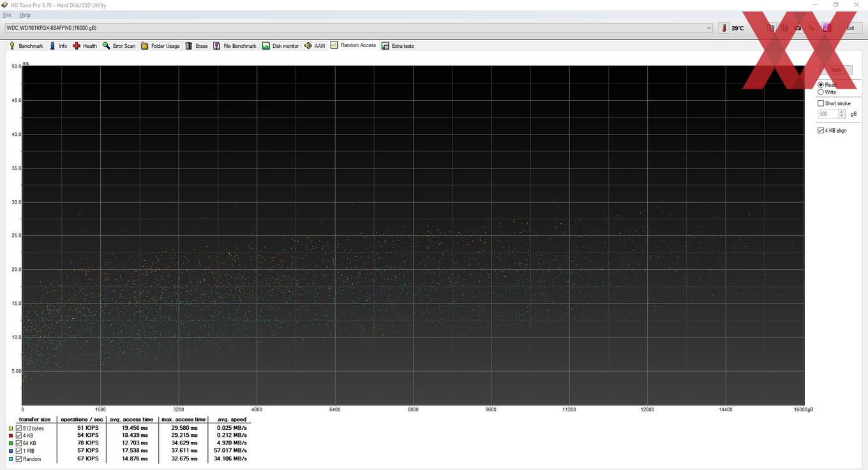Open the Extra tests tab
The height and width of the screenshot is (470, 868).
398,46
